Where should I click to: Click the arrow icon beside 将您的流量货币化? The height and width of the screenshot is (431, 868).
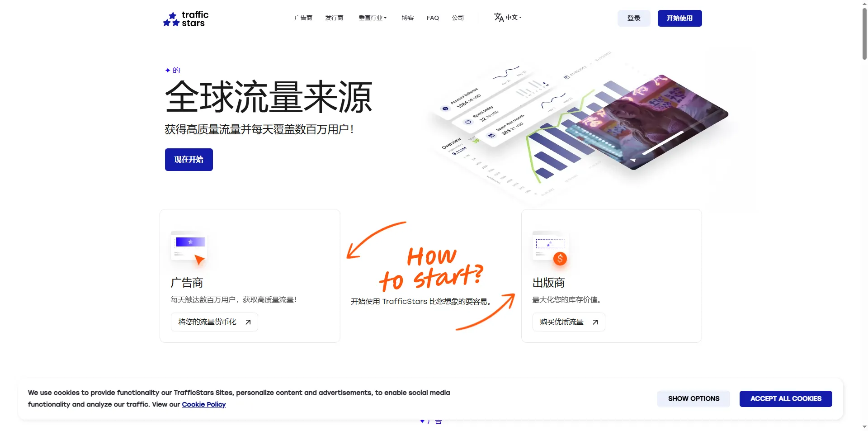[x=248, y=322]
